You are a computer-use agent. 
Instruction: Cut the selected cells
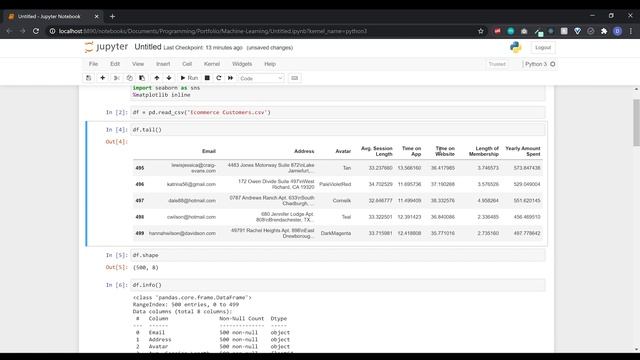pos(116,78)
